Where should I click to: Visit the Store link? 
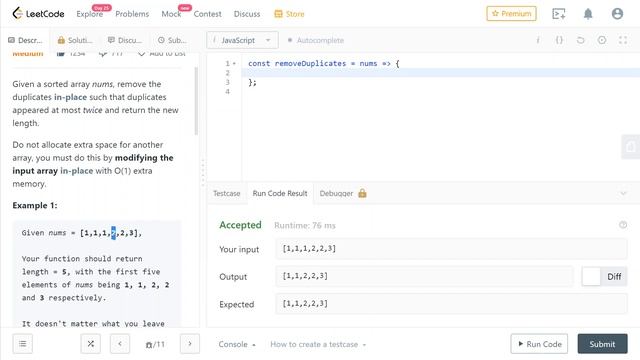pyautogui.click(x=289, y=14)
